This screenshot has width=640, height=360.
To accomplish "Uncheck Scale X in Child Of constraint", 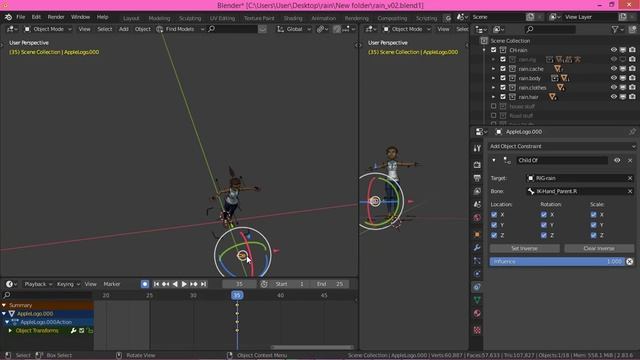I will click(x=593, y=215).
